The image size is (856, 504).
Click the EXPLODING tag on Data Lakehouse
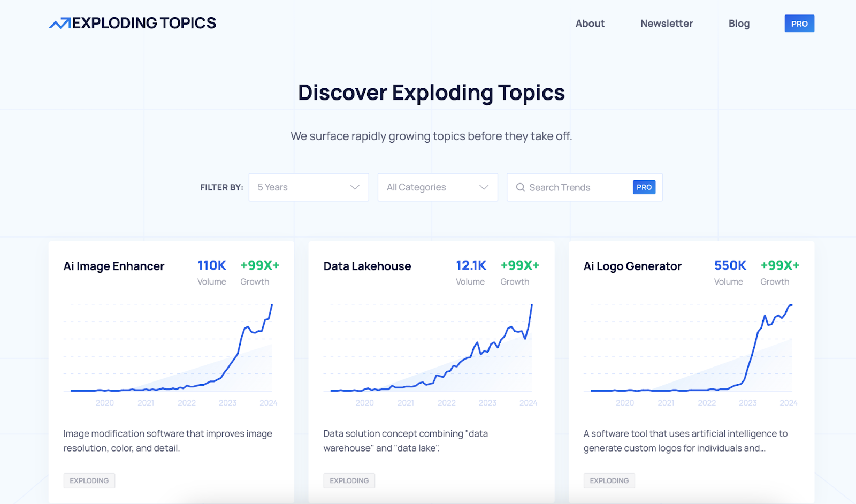(x=349, y=480)
